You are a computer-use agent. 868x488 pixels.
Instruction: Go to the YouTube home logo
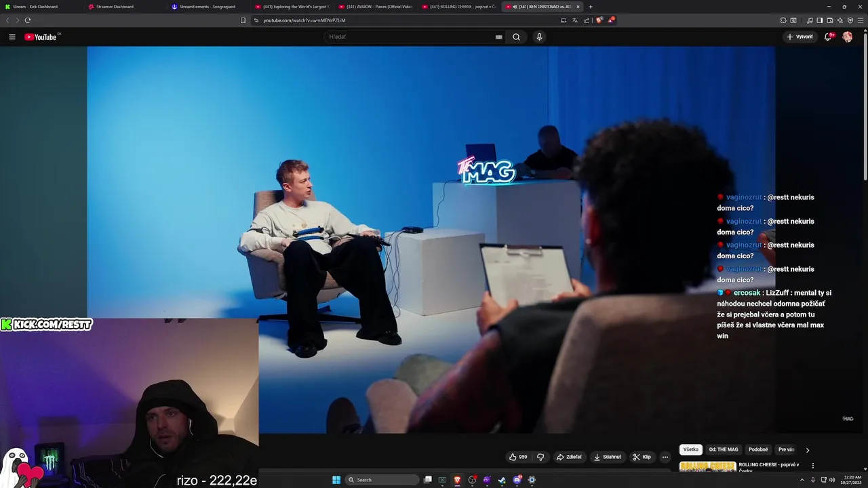point(42,37)
